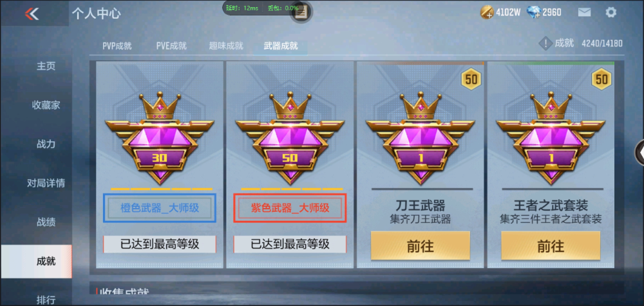The height and width of the screenshot is (306, 644).
Task: Open the mail envelope icon
Action: click(x=584, y=12)
